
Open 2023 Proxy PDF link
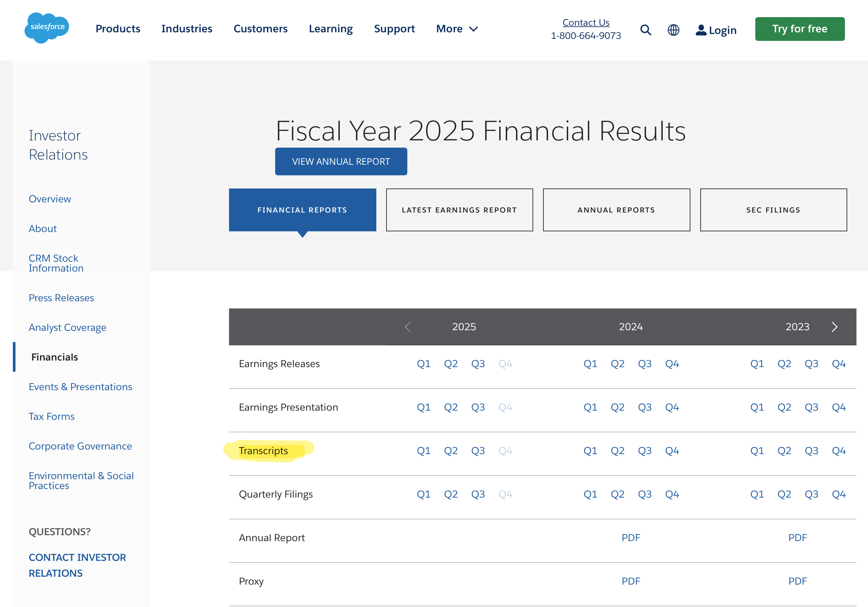tap(797, 581)
